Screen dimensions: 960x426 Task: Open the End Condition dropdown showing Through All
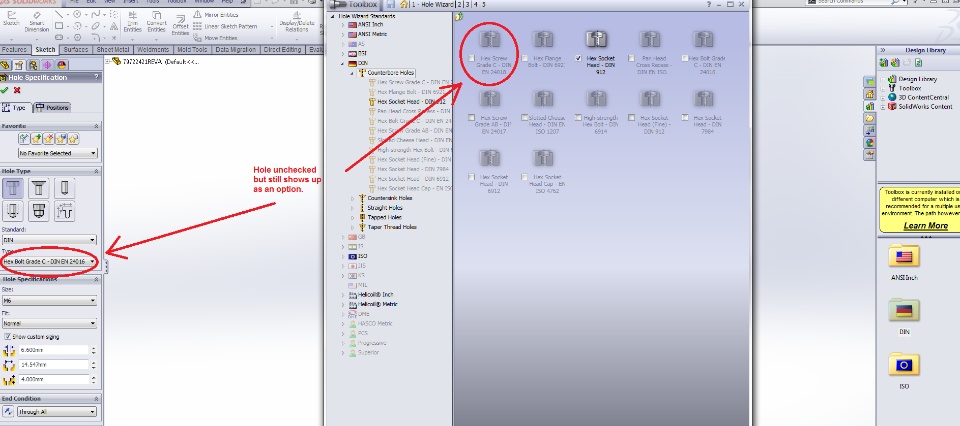point(57,412)
